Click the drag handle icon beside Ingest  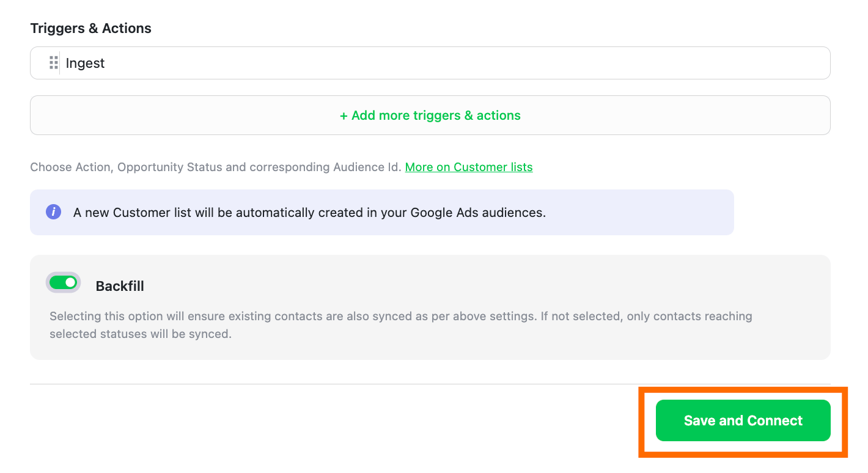point(54,63)
